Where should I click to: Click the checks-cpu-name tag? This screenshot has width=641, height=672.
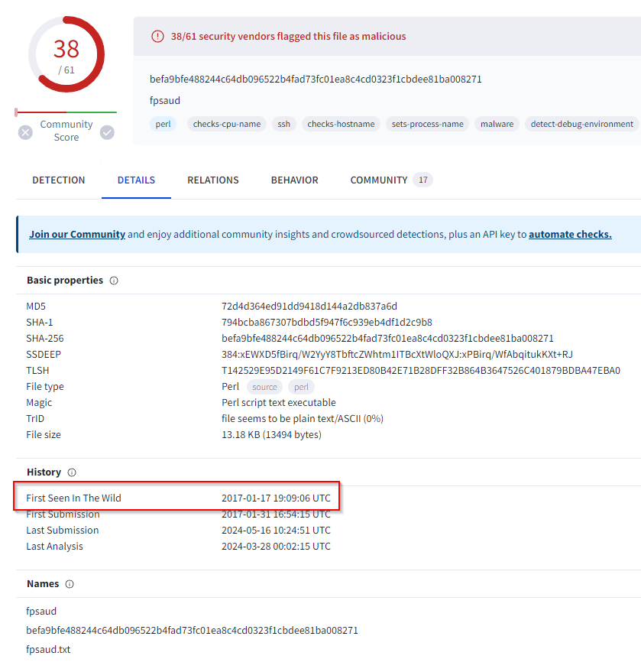coord(226,124)
